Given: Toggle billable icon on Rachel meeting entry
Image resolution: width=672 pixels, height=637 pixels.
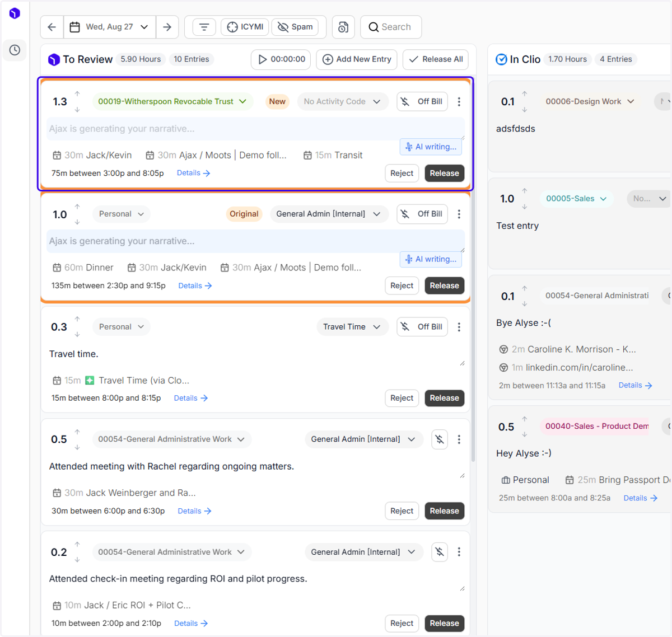Looking at the screenshot, I should tap(440, 439).
